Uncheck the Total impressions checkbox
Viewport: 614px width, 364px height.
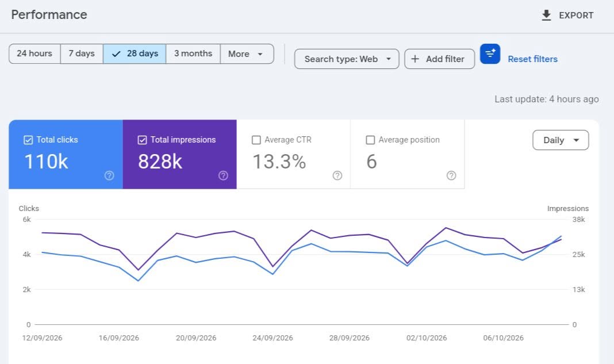(142, 140)
